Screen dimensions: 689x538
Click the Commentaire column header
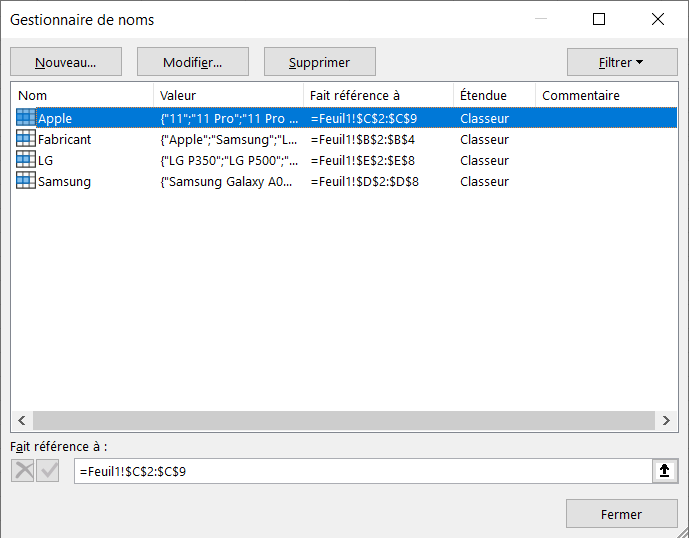[606, 95]
